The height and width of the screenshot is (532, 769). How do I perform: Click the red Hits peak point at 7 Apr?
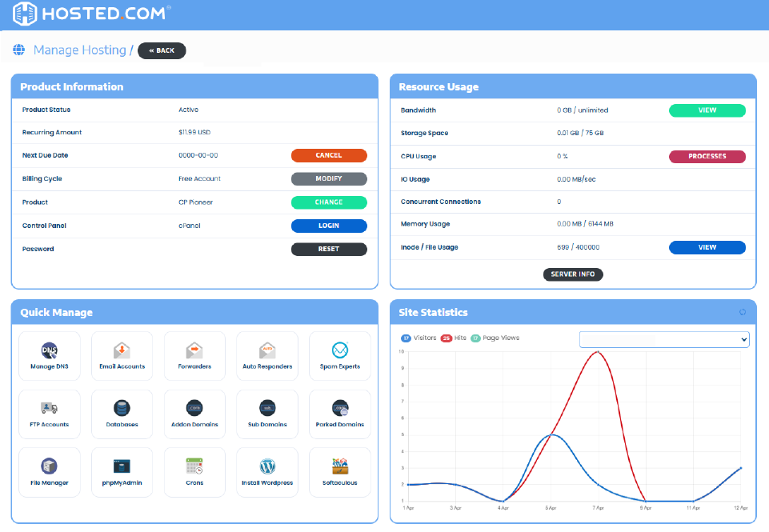[x=598, y=351]
